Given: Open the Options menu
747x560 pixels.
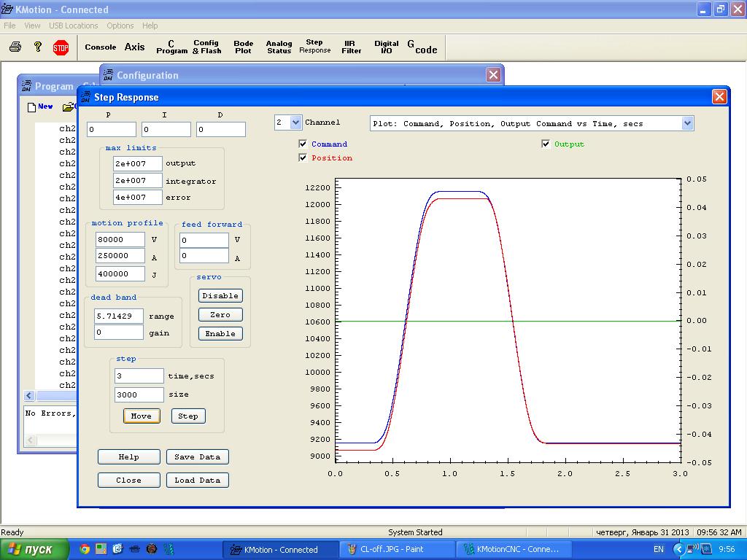Looking at the screenshot, I should click(120, 26).
